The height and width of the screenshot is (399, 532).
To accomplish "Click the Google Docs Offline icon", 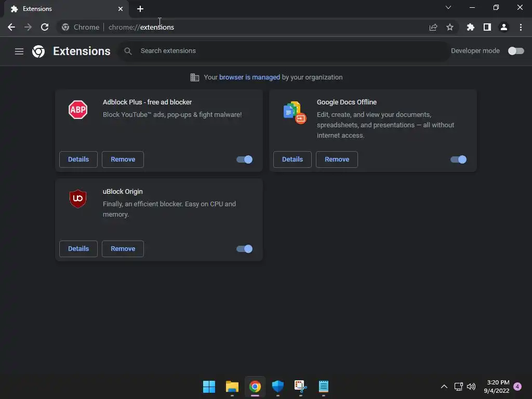I will tap(295, 113).
